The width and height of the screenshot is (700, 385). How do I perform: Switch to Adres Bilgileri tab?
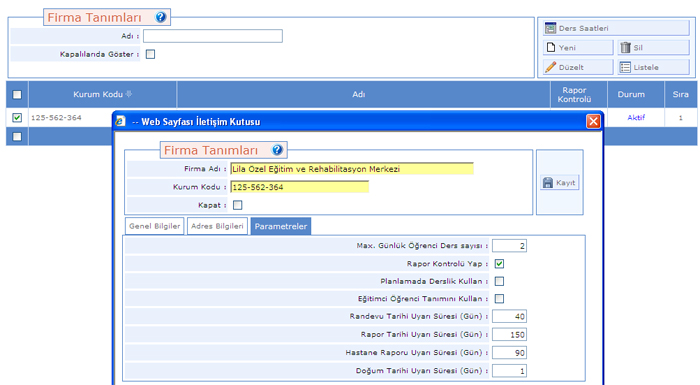(217, 226)
